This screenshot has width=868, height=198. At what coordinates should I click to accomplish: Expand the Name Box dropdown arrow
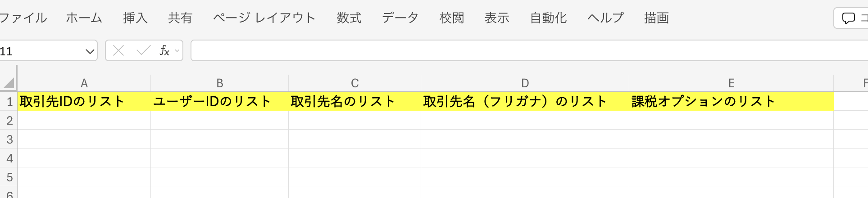(x=90, y=51)
